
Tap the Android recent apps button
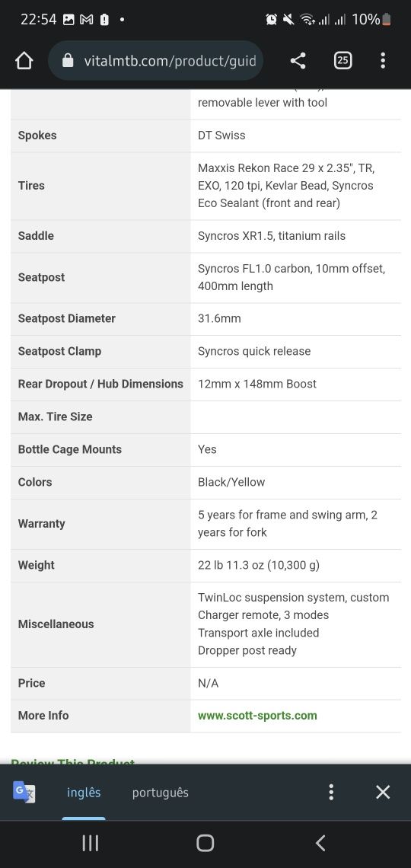(x=90, y=843)
